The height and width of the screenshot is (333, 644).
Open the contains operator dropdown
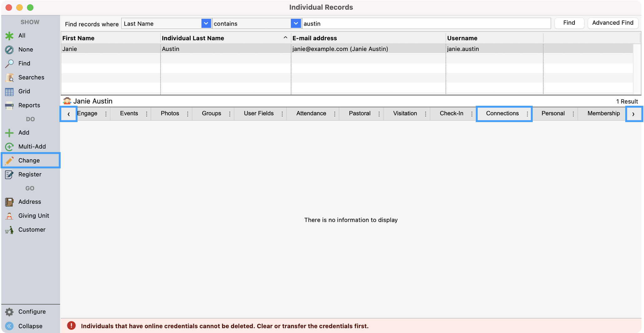point(295,23)
